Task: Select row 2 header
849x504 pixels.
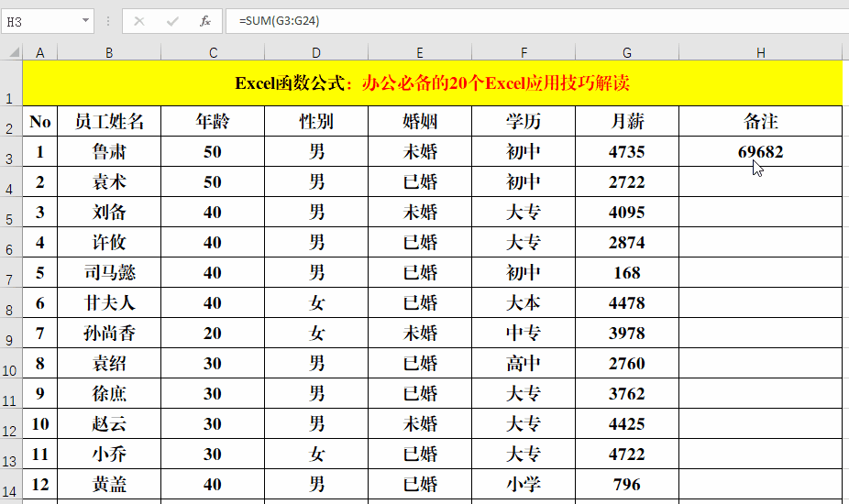Action: click(11, 121)
